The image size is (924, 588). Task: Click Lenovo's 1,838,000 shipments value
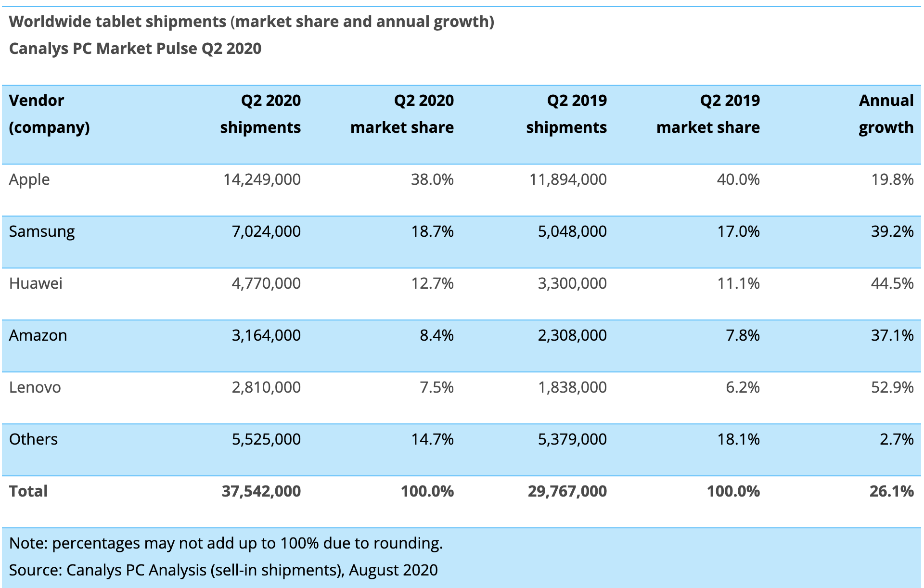coord(572,387)
